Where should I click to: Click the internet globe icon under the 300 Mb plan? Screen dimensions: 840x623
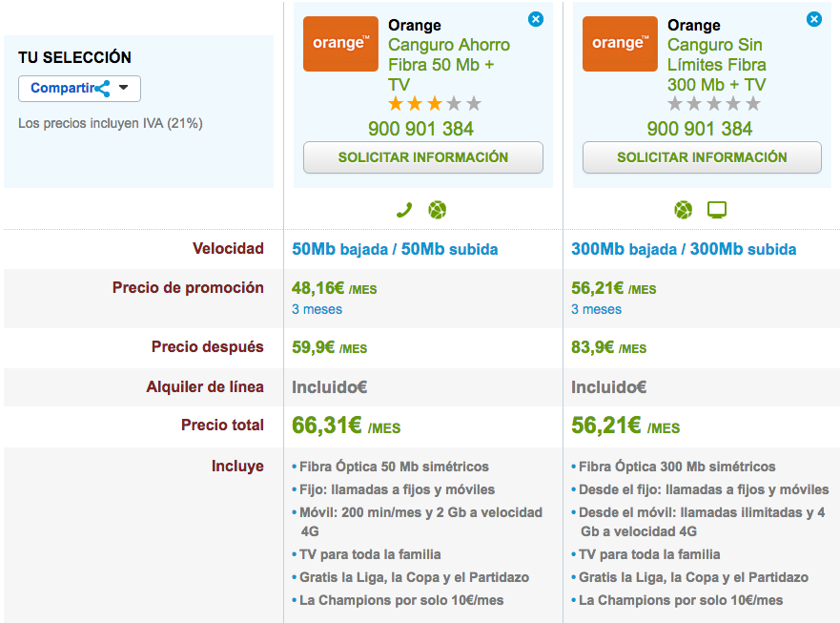point(683,210)
